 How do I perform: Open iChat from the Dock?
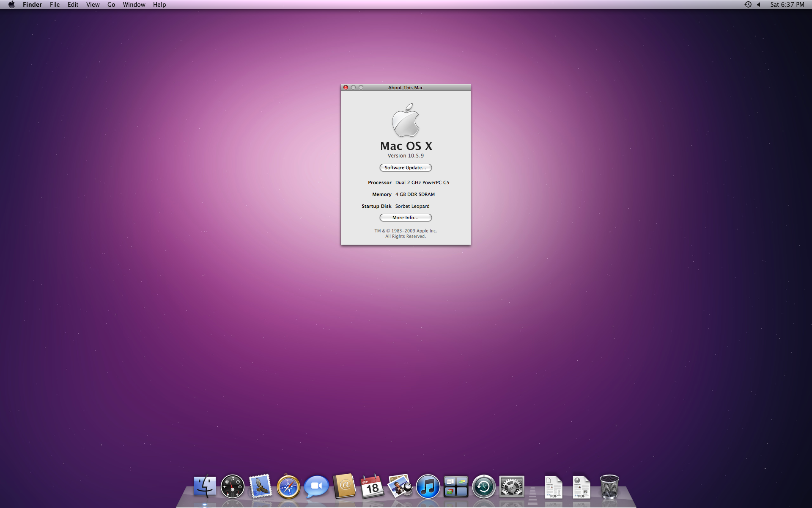316,487
